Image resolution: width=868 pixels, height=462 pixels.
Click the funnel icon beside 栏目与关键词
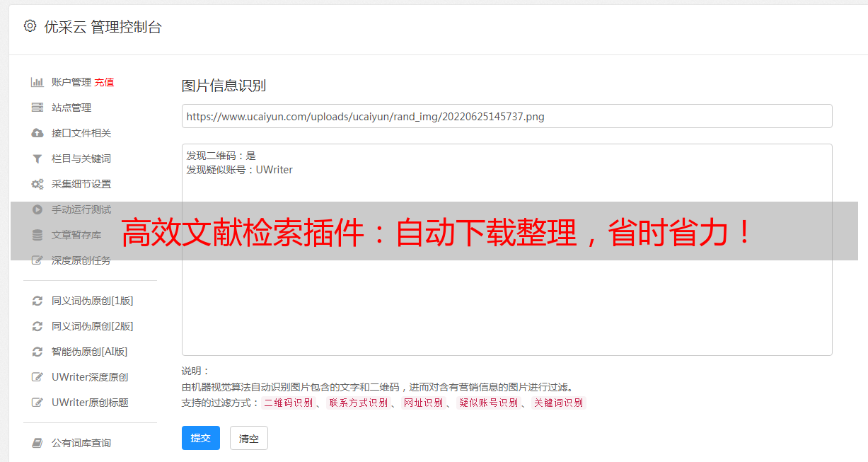pyautogui.click(x=37, y=158)
